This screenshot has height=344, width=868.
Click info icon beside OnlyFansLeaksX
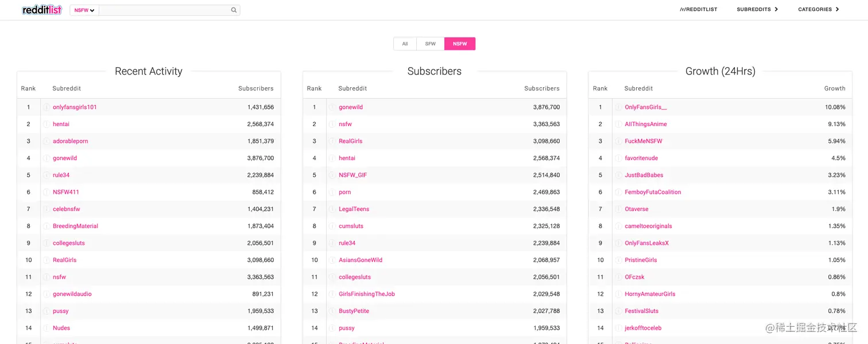tap(618, 243)
